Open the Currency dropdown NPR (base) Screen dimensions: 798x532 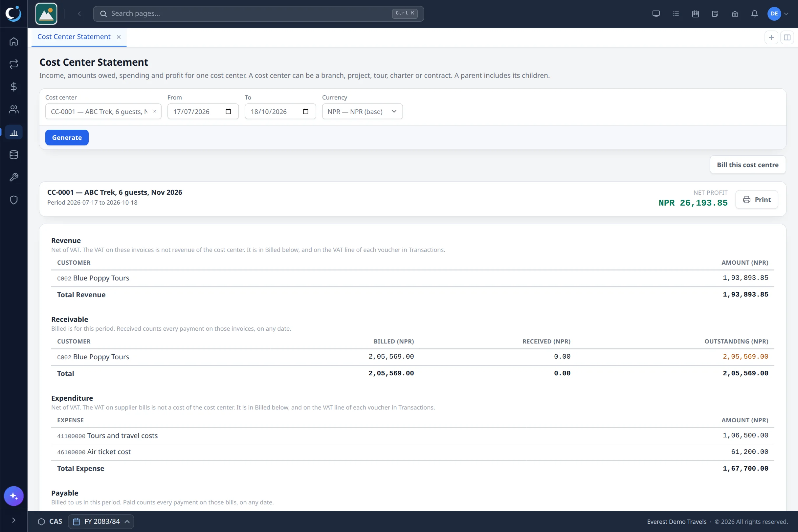point(362,111)
